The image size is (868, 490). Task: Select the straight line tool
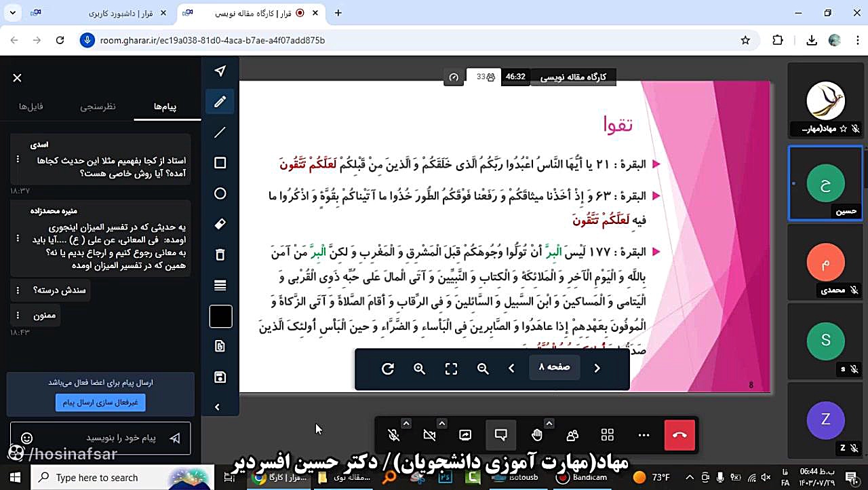[x=220, y=132]
